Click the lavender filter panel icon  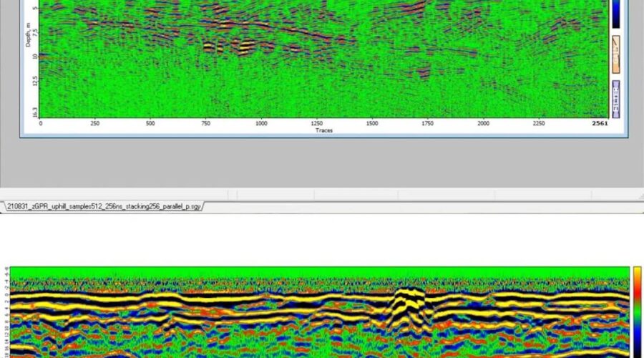point(615,99)
